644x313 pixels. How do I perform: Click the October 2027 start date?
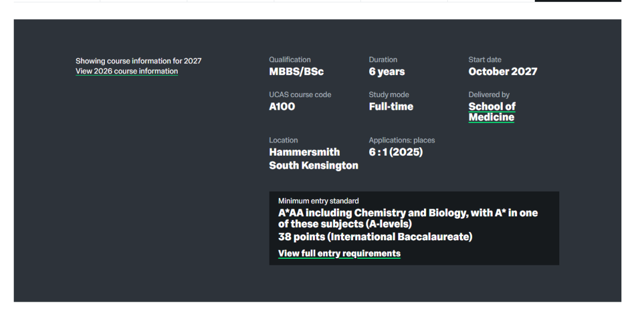[x=502, y=72]
